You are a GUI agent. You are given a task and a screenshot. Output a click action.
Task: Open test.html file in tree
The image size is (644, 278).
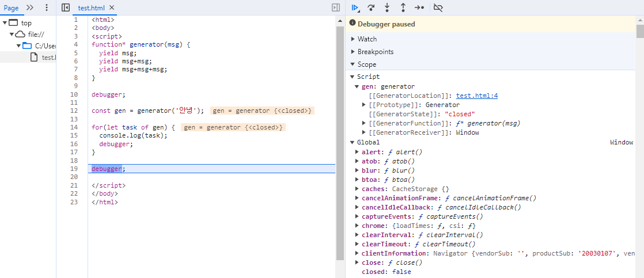pos(43,57)
